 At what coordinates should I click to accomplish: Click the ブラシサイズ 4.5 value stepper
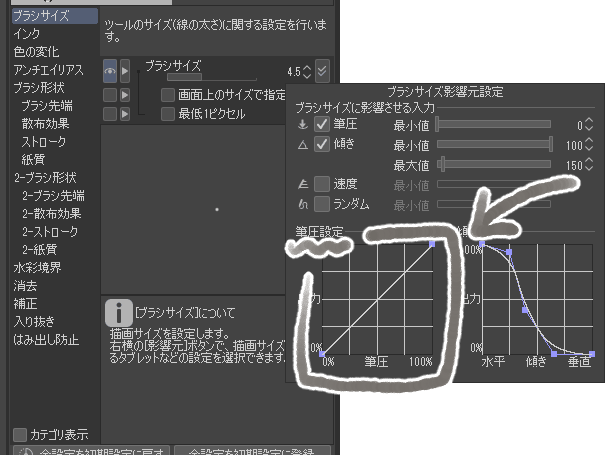(306, 72)
